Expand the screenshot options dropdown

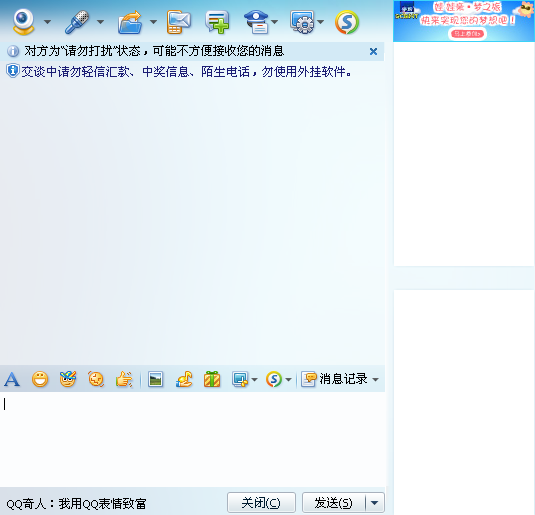point(255,380)
